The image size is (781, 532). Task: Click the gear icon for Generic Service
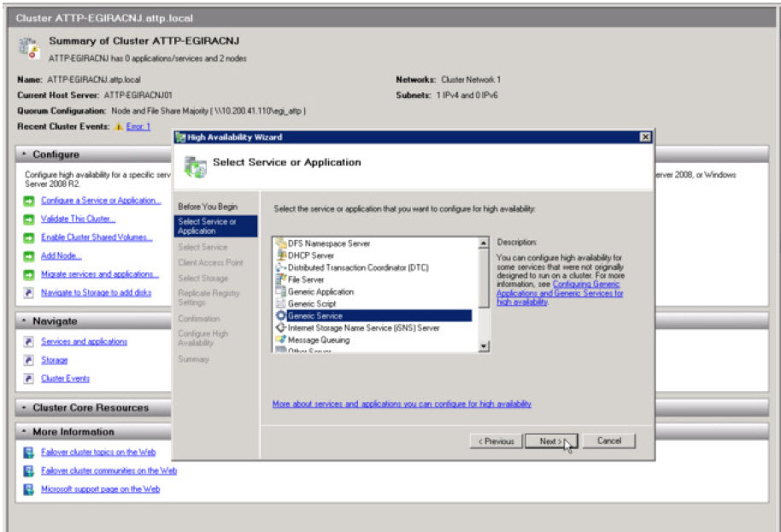281,315
